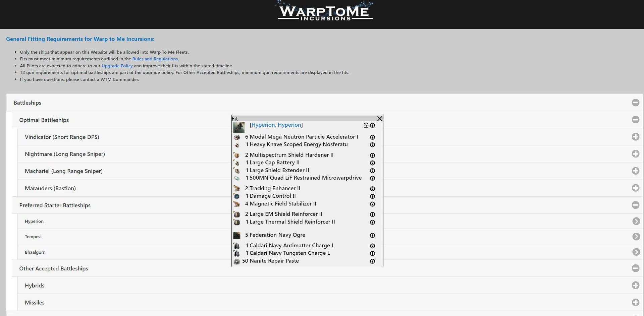
Task: Show info for Large Shield Extender II
Action: pos(372,171)
